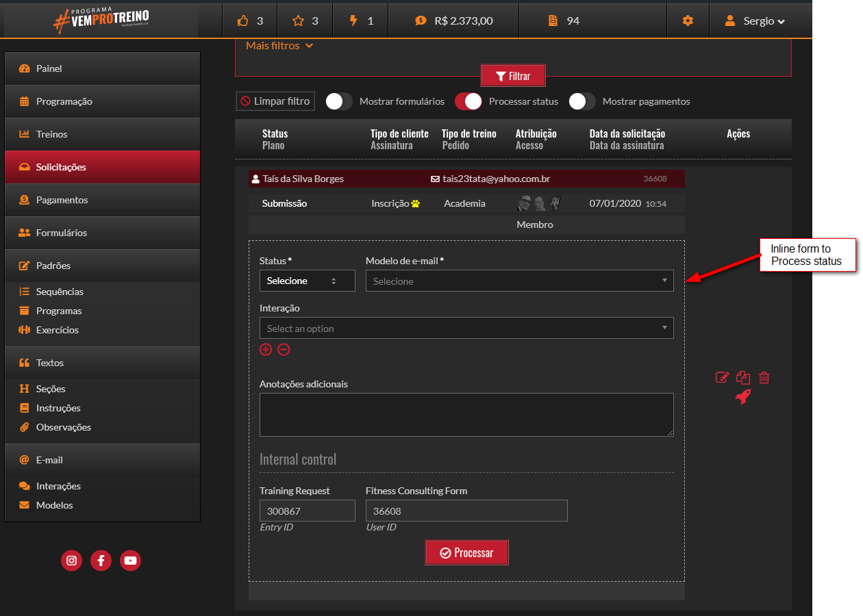Click the plus icon to add interaction
Image resolution: width=863 pixels, height=616 pixels.
pyautogui.click(x=266, y=350)
